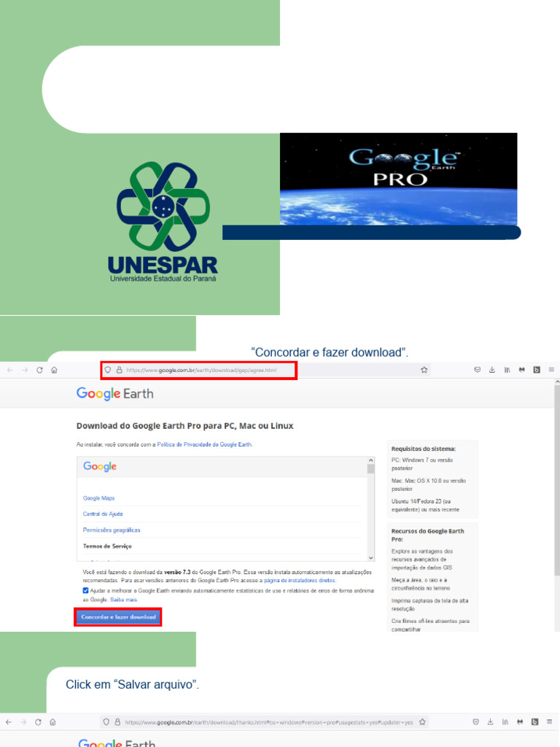Screen dimensions: 560x747
Task: Click the 'b' extension icon in thanks.html browser
Action: coord(534,722)
